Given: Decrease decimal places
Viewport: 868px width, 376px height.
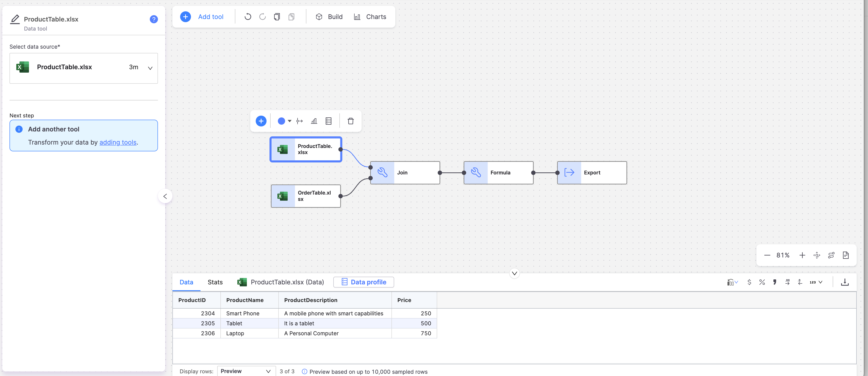Looking at the screenshot, I should 800,282.
